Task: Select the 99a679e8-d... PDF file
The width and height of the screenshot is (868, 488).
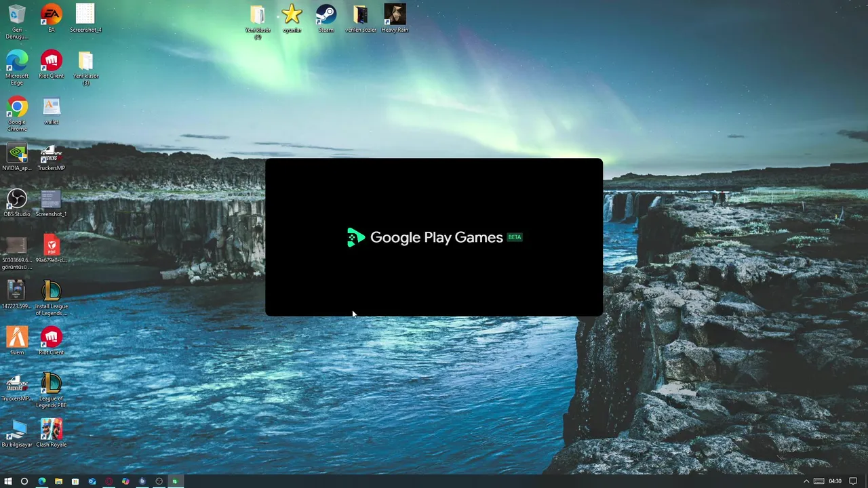Action: pos(51,248)
